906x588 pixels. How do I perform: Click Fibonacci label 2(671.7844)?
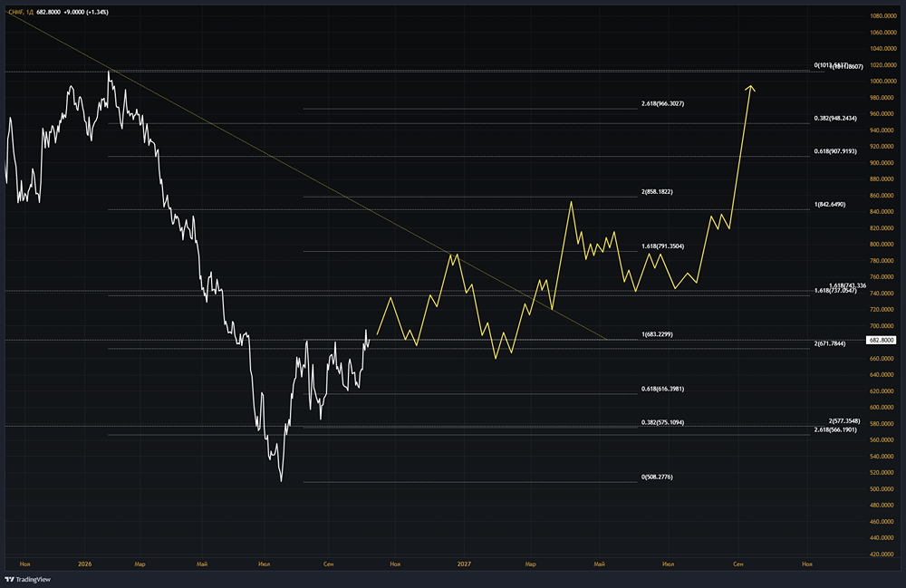click(x=830, y=343)
